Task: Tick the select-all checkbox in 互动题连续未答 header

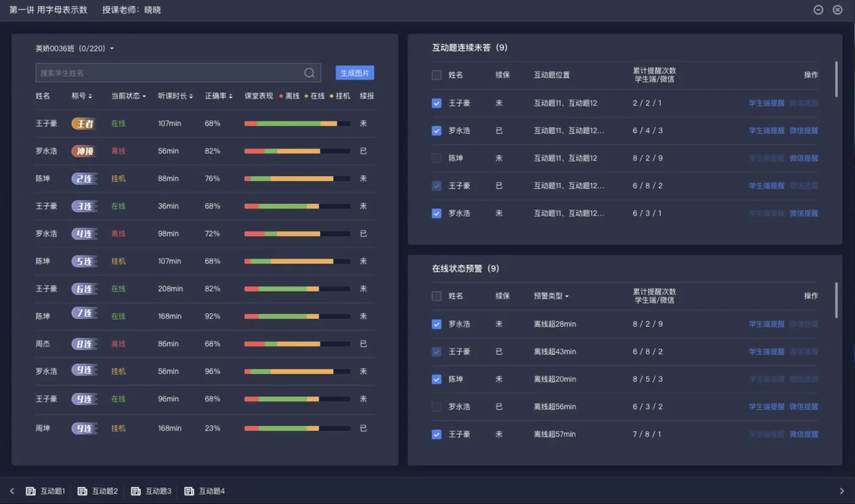Action: tap(437, 75)
